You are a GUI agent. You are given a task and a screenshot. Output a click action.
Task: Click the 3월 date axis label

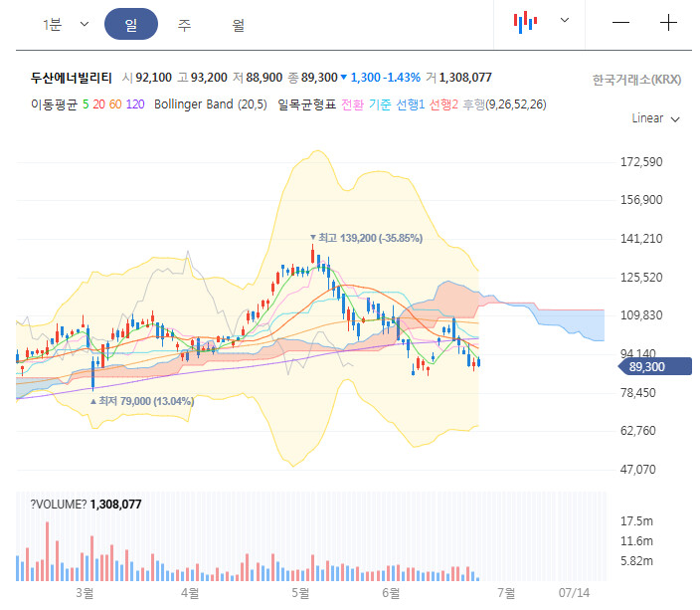85,593
